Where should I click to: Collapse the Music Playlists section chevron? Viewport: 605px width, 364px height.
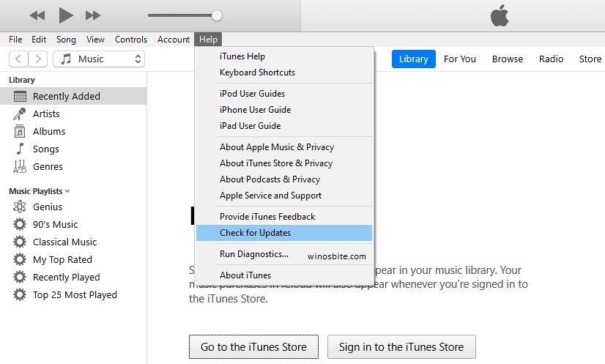[67, 191]
